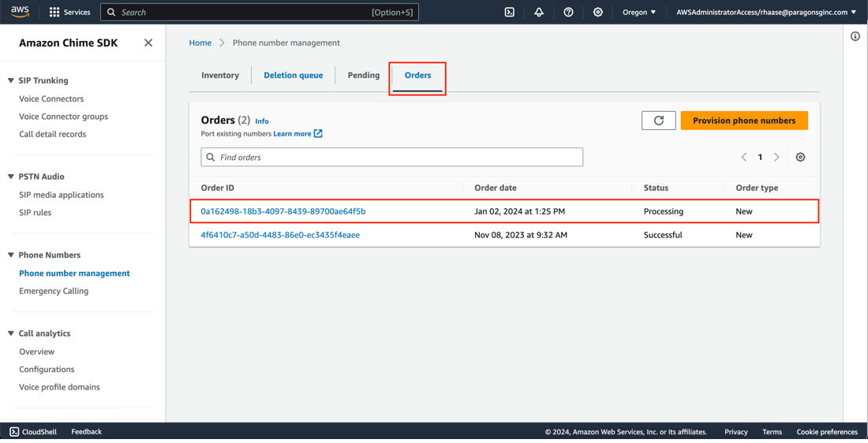The width and height of the screenshot is (868, 443).
Task: Click page number 1 in pagination
Action: 760,157
